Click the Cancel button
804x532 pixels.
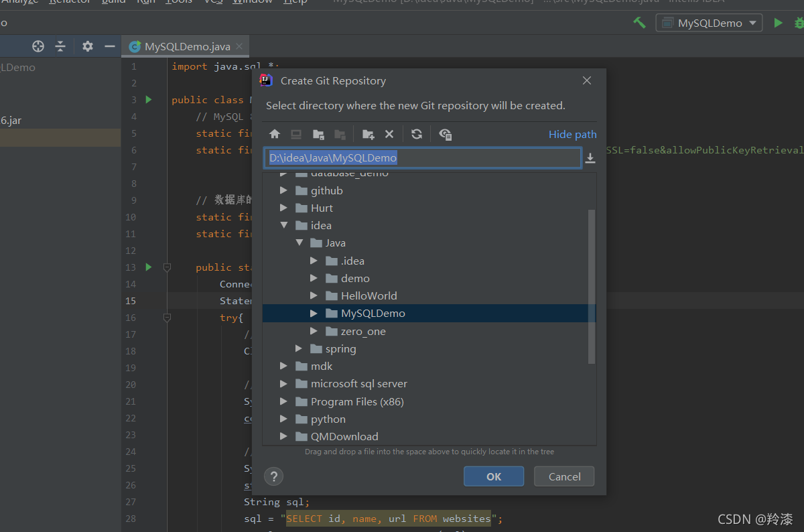tap(564, 476)
